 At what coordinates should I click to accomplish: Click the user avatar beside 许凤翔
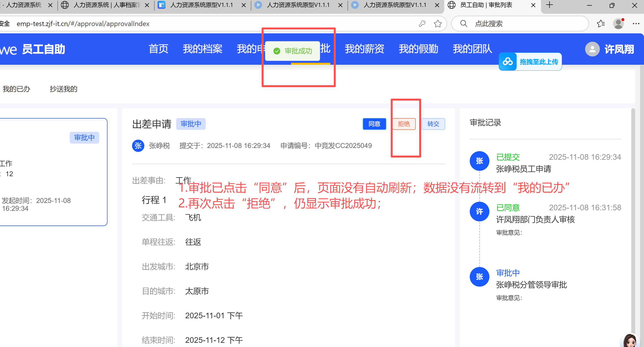click(x=592, y=49)
